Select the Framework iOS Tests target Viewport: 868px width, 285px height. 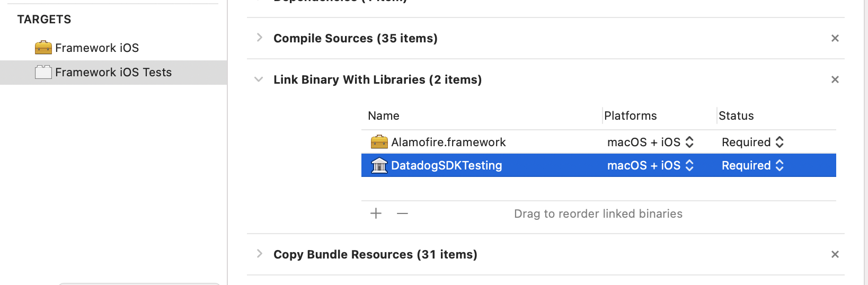[x=113, y=73]
